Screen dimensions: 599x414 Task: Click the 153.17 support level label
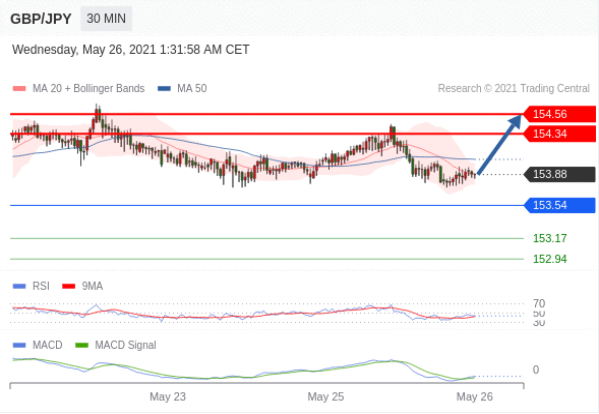(x=550, y=238)
